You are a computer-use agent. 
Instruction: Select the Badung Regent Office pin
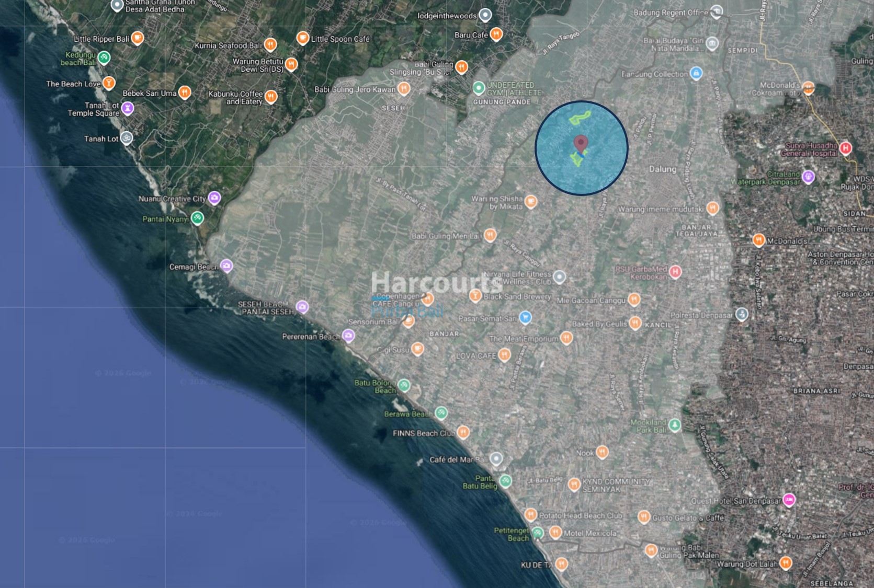point(717,11)
